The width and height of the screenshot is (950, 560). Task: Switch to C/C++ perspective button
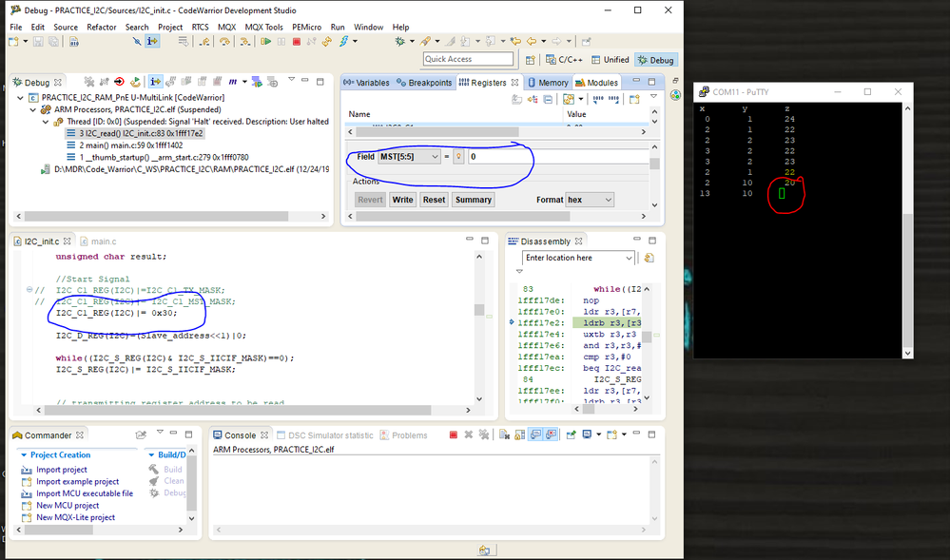564,59
